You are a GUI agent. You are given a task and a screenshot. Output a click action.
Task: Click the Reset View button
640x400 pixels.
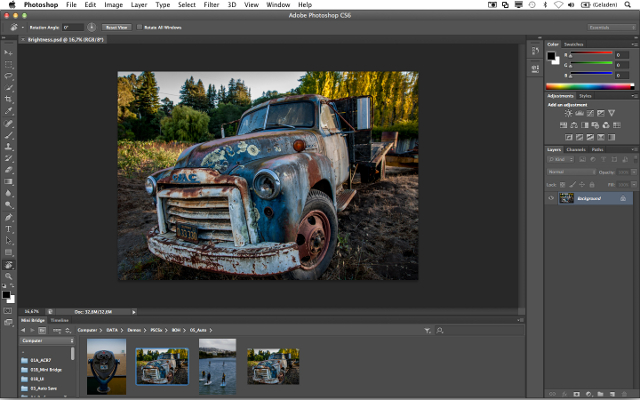116,27
